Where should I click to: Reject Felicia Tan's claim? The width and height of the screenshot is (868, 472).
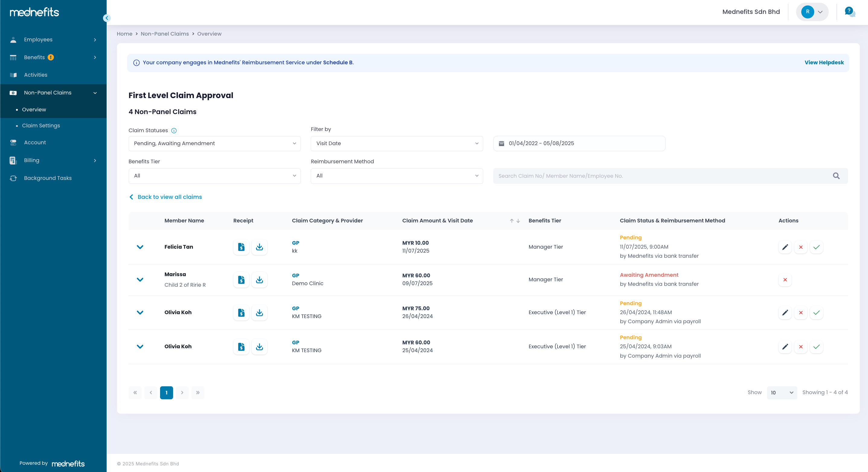(801, 247)
